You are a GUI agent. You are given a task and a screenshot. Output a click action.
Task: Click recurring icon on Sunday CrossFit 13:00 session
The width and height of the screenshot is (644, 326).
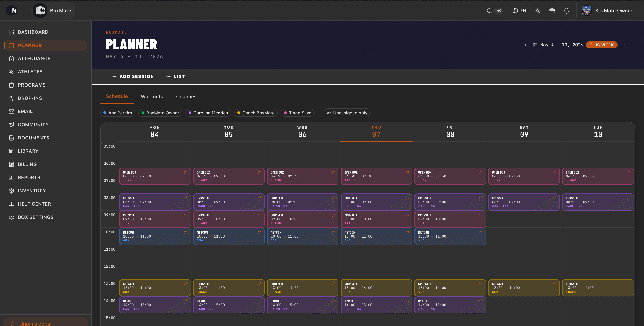(x=629, y=284)
